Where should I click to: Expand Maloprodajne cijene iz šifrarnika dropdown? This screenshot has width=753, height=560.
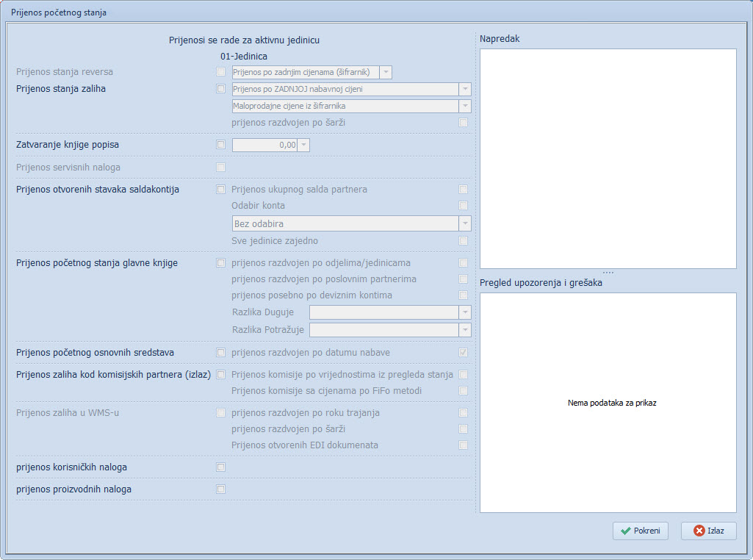click(464, 107)
